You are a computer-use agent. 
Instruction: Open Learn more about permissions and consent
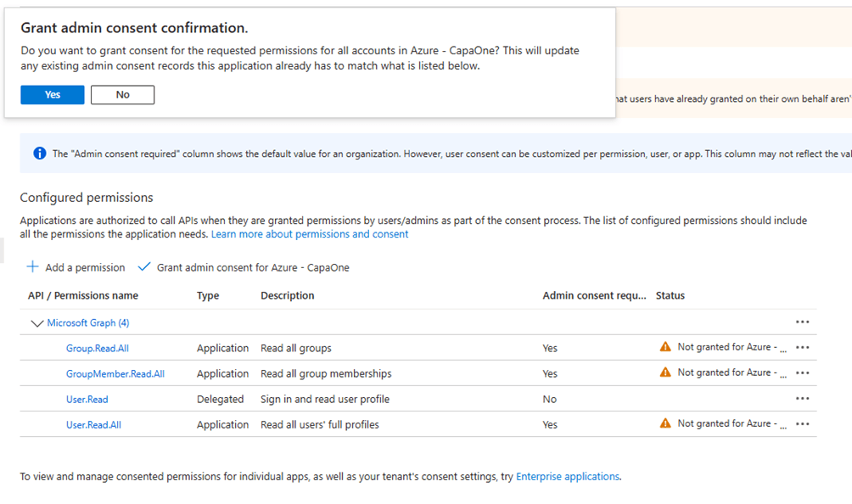pos(310,234)
